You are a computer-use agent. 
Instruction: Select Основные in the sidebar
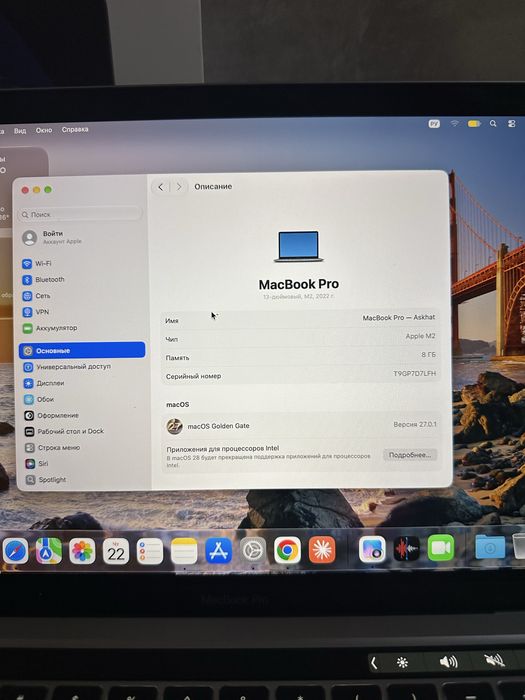pyautogui.click(x=82, y=350)
